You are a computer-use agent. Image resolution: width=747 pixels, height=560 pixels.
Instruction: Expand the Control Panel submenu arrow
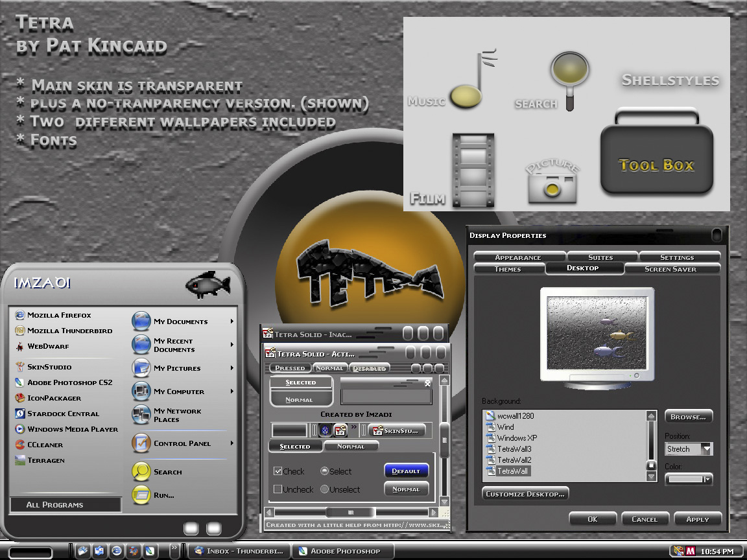tap(232, 443)
